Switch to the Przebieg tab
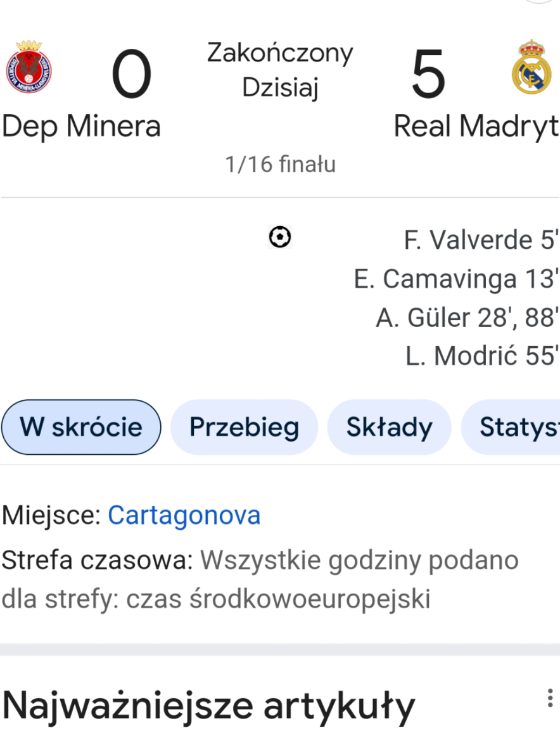The height and width of the screenshot is (747, 560). click(245, 427)
